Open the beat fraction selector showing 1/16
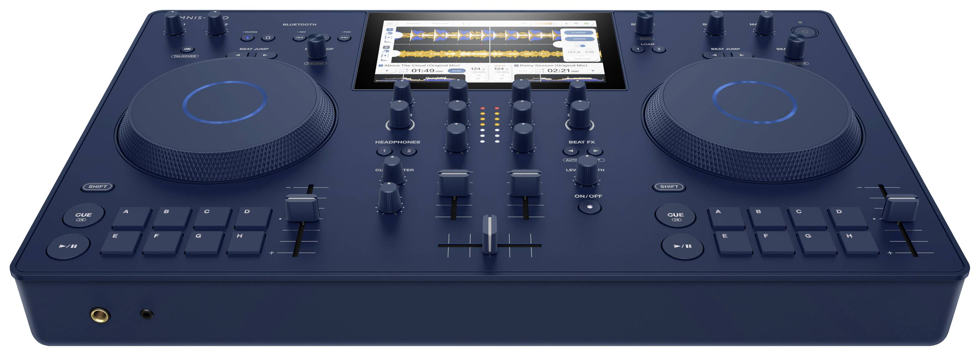Viewport: 980px width, 356px height. coord(589,52)
